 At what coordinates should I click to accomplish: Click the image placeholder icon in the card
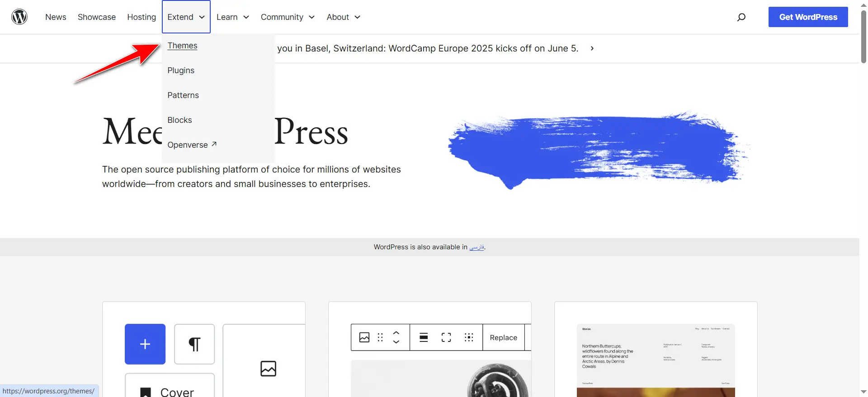tap(268, 369)
